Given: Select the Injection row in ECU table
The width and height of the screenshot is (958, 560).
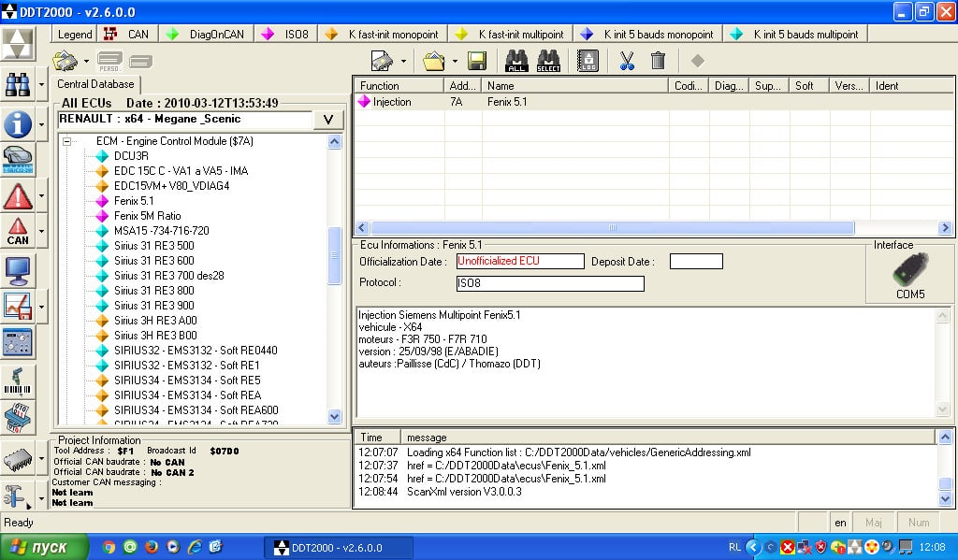Looking at the screenshot, I should pos(654,102).
